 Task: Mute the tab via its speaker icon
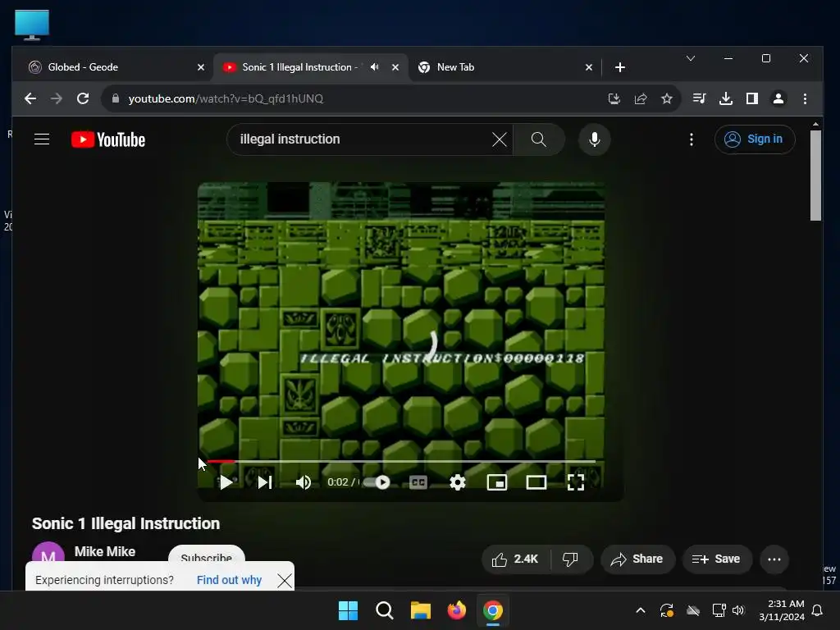tap(374, 67)
